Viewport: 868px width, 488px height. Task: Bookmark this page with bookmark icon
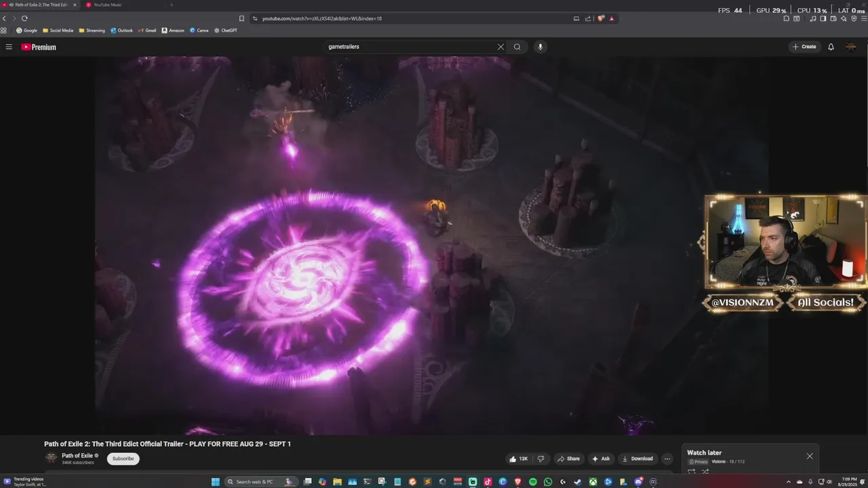pos(241,18)
